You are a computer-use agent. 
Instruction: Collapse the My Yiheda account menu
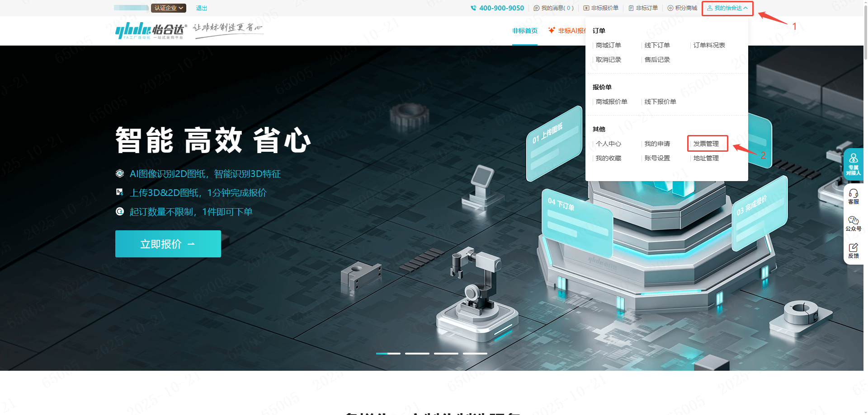click(727, 8)
